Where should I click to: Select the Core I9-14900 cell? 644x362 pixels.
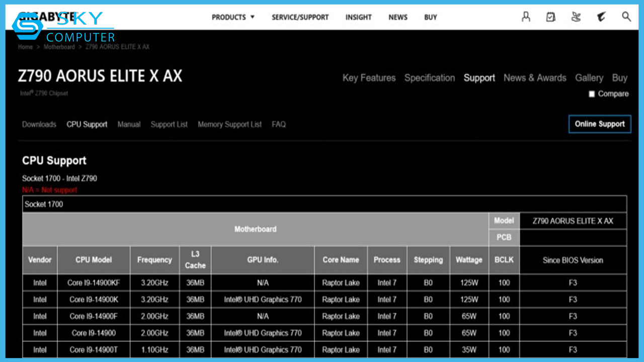pyautogui.click(x=94, y=333)
